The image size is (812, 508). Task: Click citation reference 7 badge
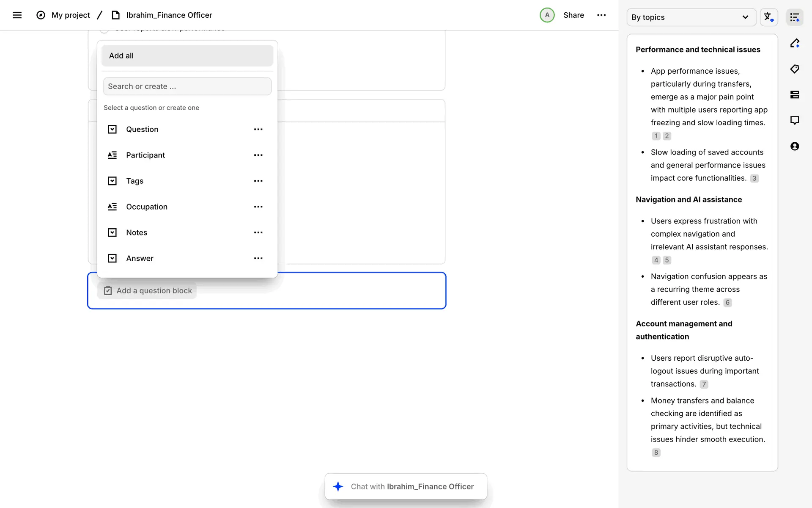(704, 384)
